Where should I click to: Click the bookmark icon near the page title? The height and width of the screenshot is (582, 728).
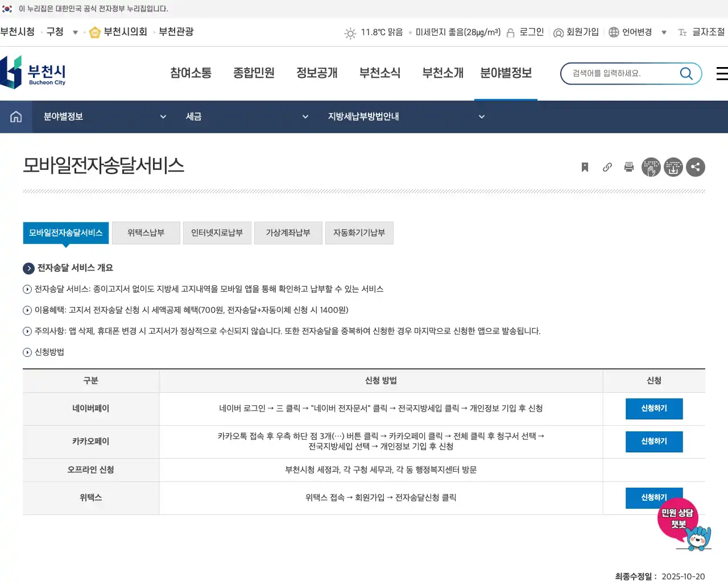click(584, 167)
